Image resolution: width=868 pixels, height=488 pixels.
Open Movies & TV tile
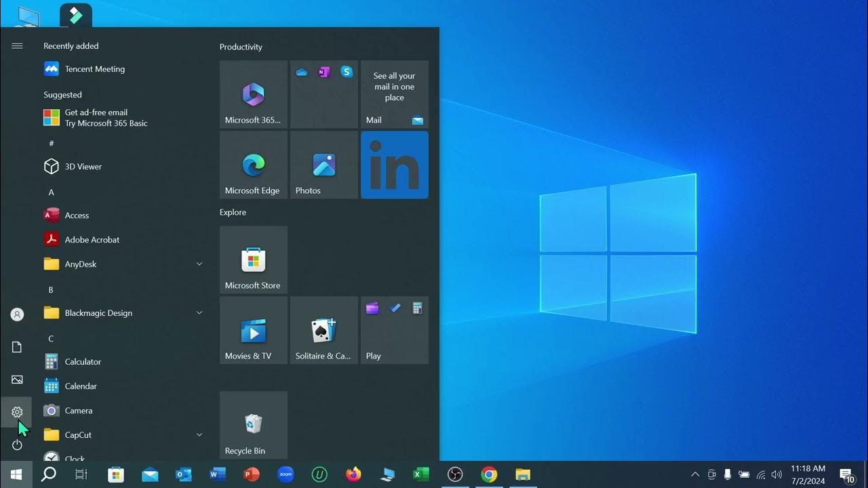[x=254, y=330]
